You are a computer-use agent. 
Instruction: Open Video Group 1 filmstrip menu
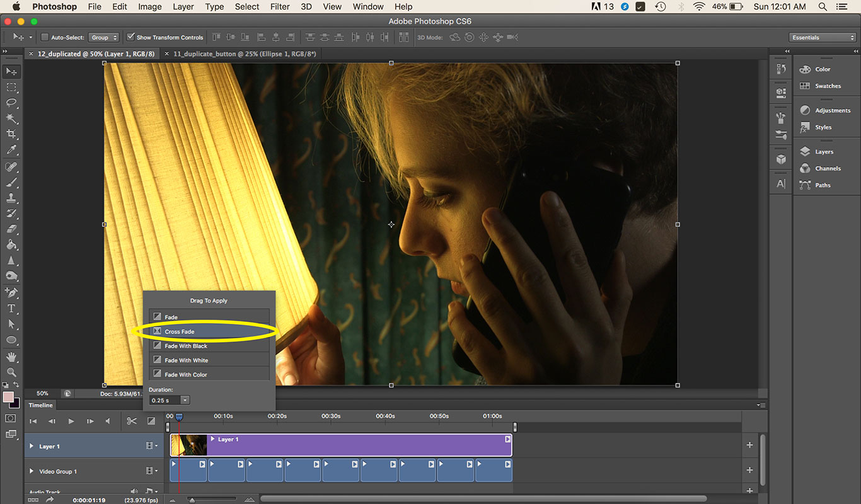click(151, 471)
